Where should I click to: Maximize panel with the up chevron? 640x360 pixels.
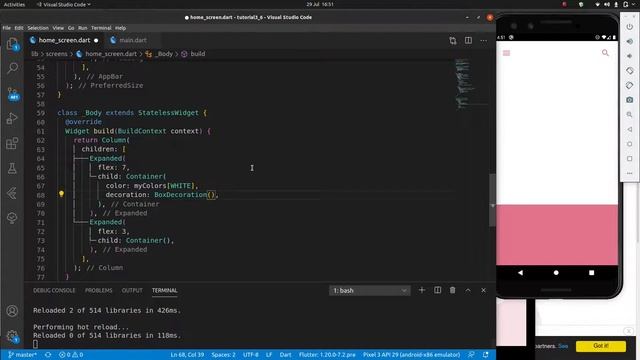468,290
